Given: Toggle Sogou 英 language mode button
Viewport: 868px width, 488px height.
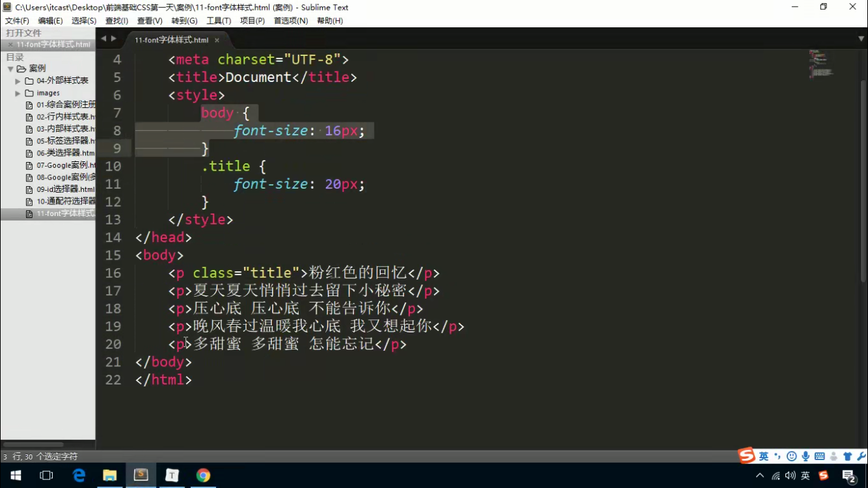Looking at the screenshot, I should pyautogui.click(x=764, y=457).
